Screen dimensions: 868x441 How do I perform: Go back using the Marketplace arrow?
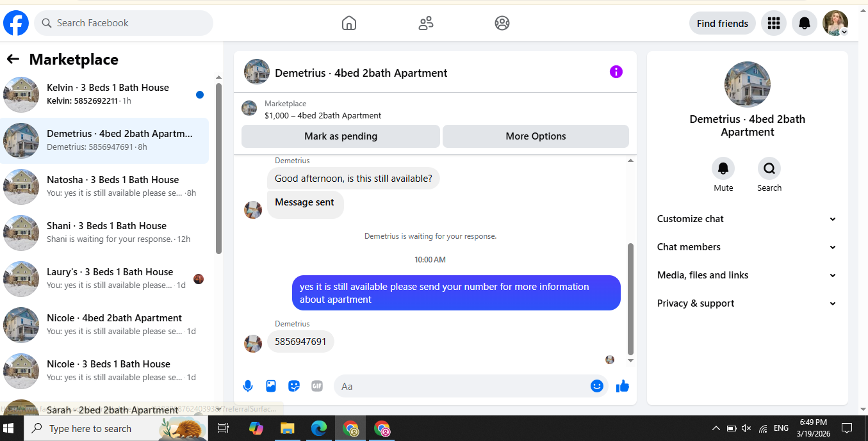tap(13, 60)
